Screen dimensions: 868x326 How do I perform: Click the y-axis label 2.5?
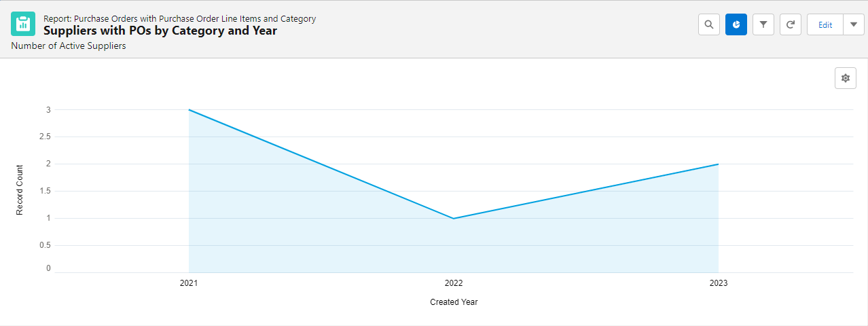(x=45, y=137)
